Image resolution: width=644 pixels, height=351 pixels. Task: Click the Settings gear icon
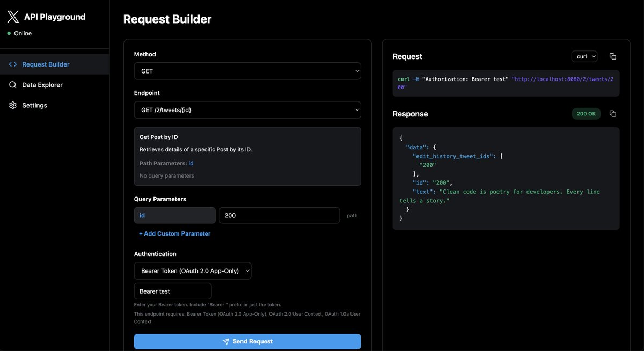13,105
